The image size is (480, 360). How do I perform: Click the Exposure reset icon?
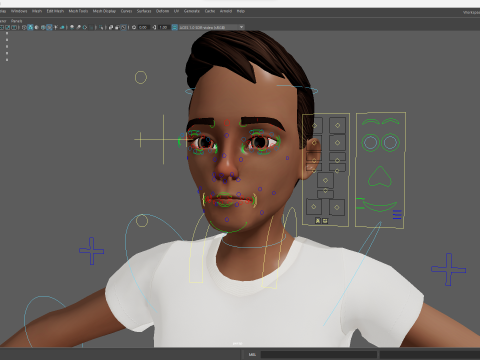(x=134, y=27)
